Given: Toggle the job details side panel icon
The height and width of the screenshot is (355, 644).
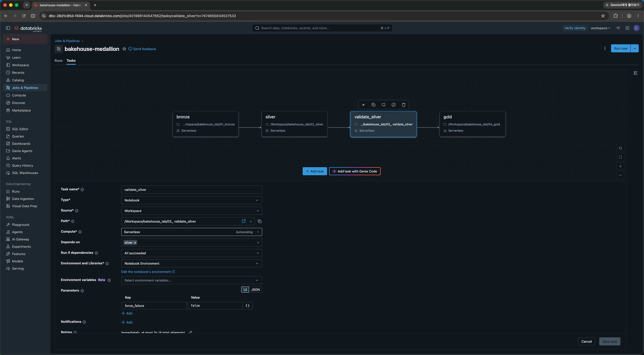Looking at the screenshot, I should (x=636, y=73).
